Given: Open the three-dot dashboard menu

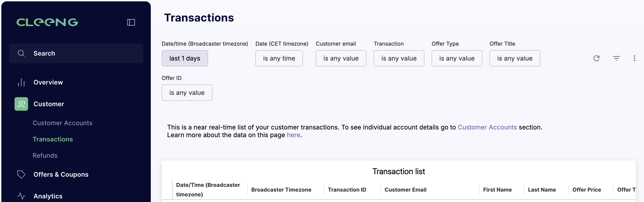Looking at the screenshot, I should point(634,58).
